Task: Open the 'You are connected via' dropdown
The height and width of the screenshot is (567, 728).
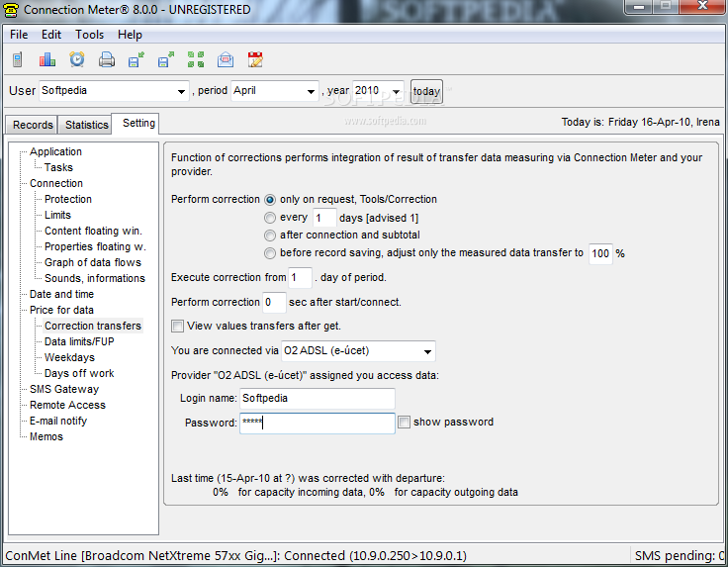Action: point(358,351)
